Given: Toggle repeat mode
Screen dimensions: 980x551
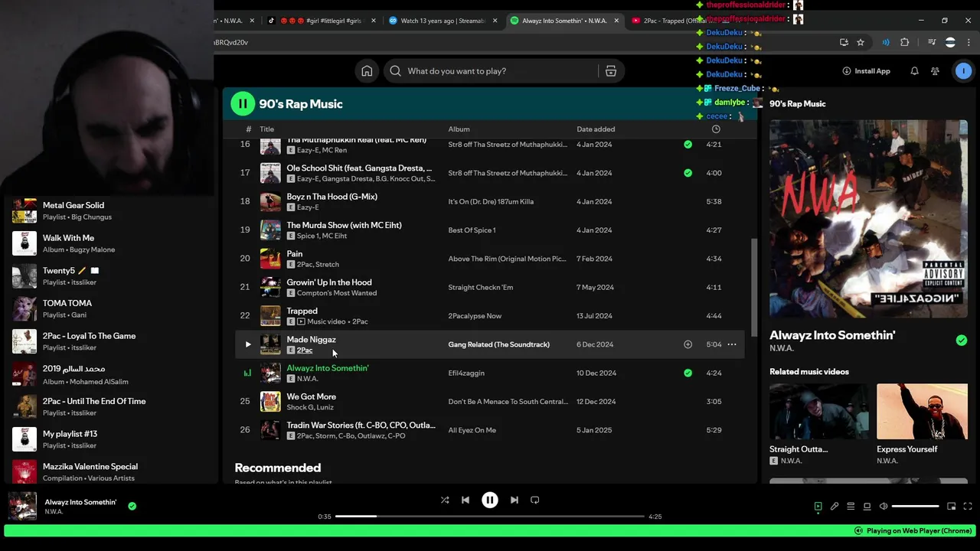Looking at the screenshot, I should coord(535,500).
